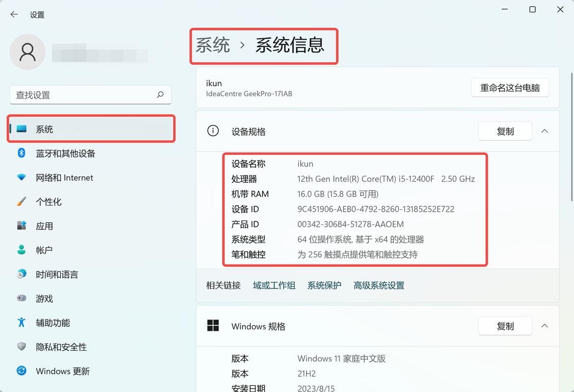
Task: Collapse the Windows 规格 section chevron
Action: point(544,325)
